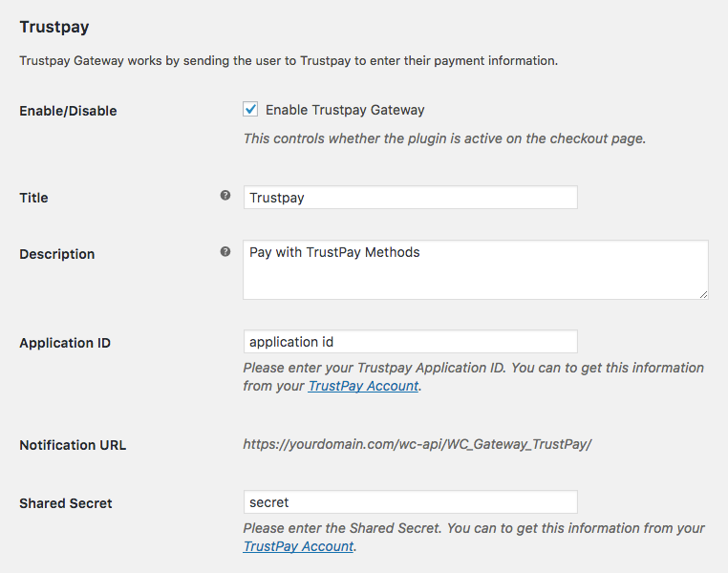Click the 'This controls whether the plugin' hint text
The image size is (728, 573).
[x=445, y=138]
